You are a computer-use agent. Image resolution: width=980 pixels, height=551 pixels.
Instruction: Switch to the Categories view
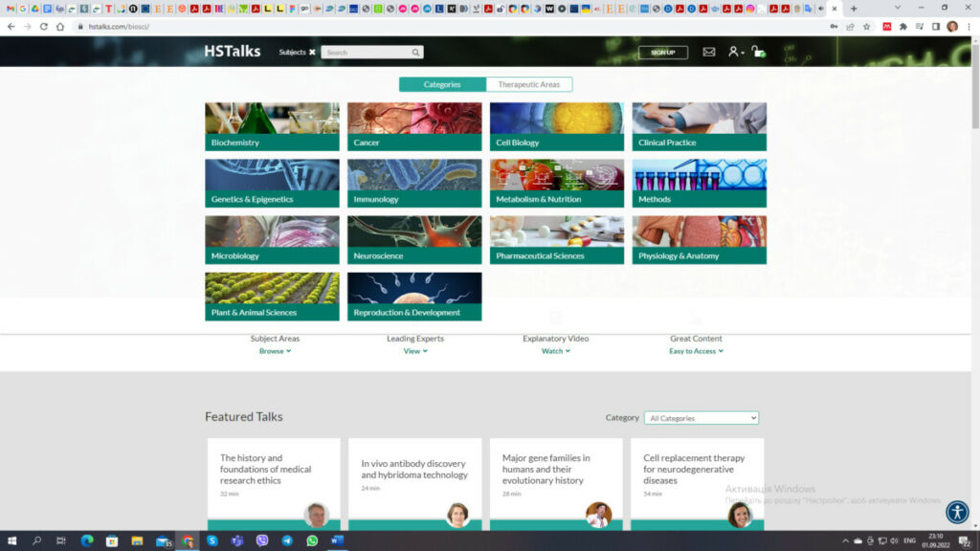(442, 84)
